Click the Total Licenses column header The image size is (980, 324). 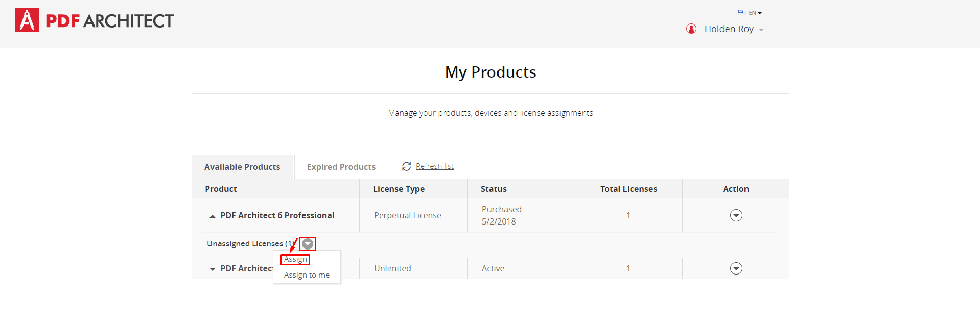pos(628,189)
